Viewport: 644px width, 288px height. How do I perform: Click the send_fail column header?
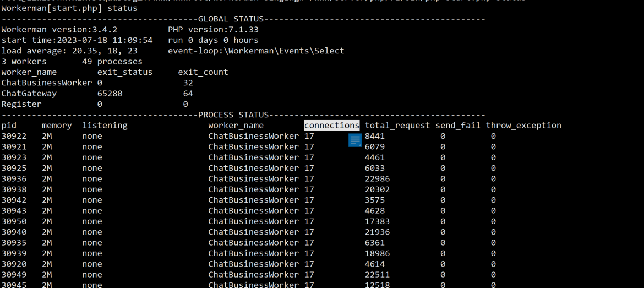pos(457,126)
